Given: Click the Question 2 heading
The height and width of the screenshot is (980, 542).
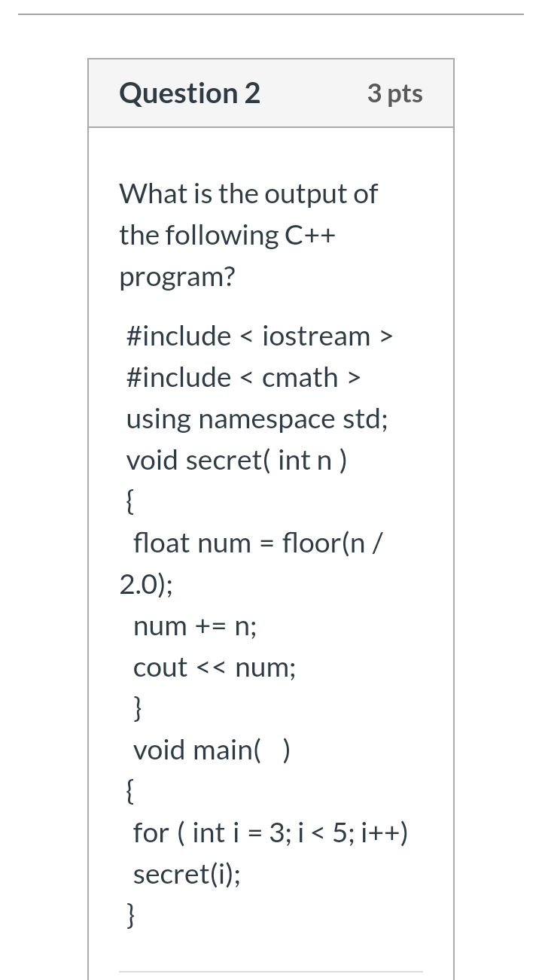Looking at the screenshot, I should click(x=190, y=93).
